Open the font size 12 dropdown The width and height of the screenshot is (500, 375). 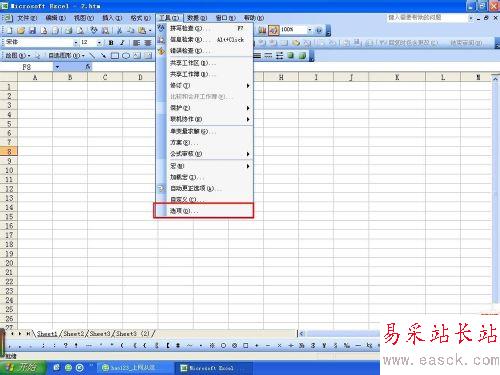point(99,43)
